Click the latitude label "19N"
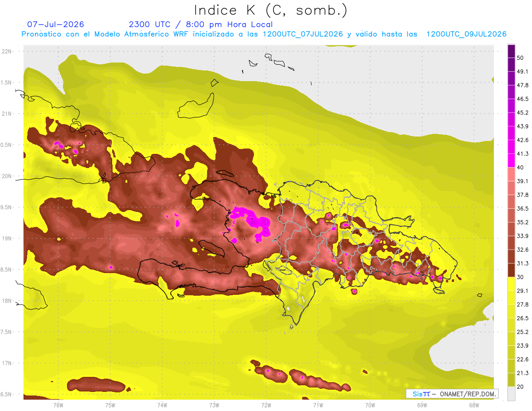The image size is (532, 411). (x=7, y=238)
